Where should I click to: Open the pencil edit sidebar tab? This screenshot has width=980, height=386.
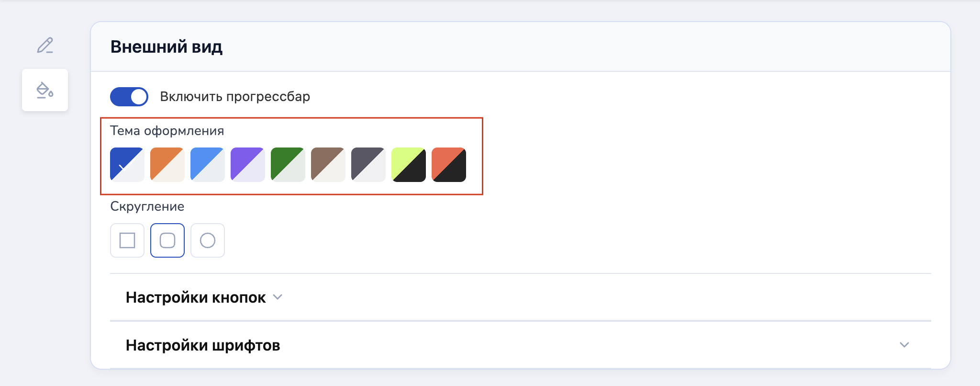point(45,45)
